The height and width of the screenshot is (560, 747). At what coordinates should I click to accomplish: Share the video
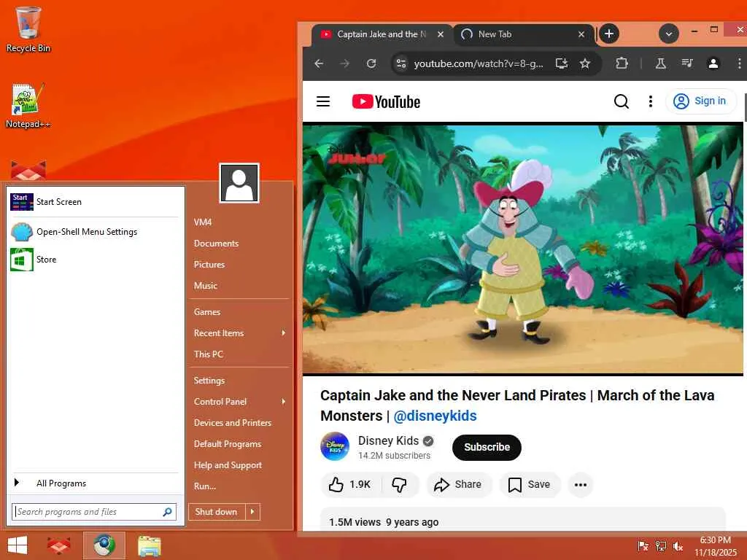(458, 485)
